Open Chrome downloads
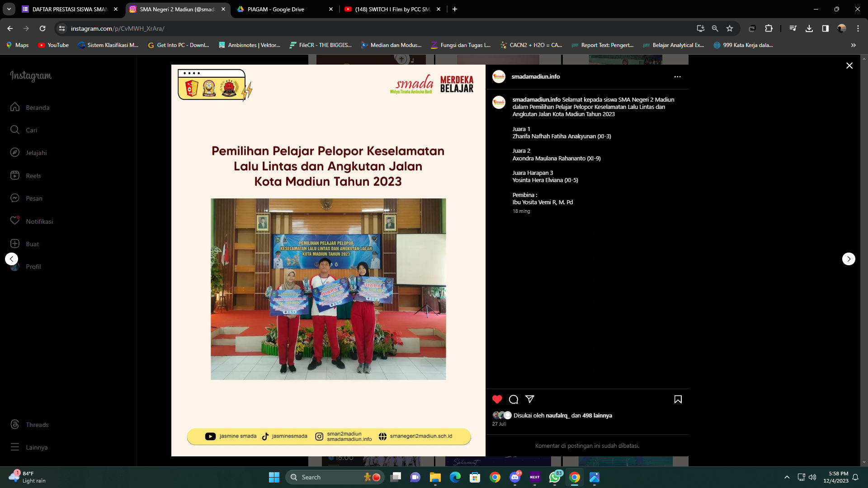This screenshot has width=868, height=488. [809, 28]
